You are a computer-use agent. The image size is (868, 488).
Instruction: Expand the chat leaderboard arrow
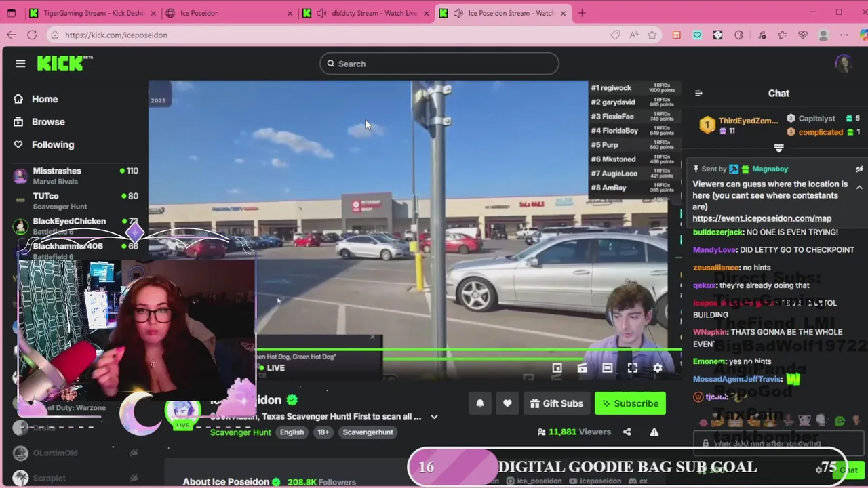(778, 148)
